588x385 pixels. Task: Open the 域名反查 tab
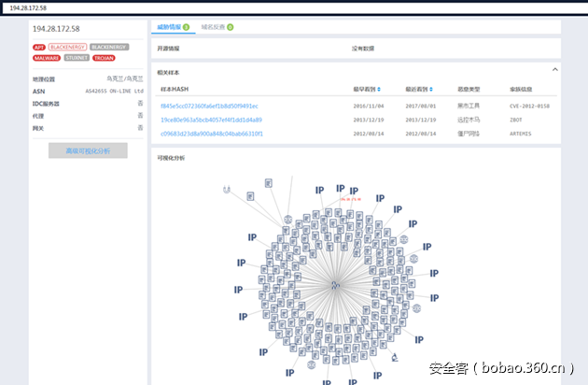coord(217,27)
